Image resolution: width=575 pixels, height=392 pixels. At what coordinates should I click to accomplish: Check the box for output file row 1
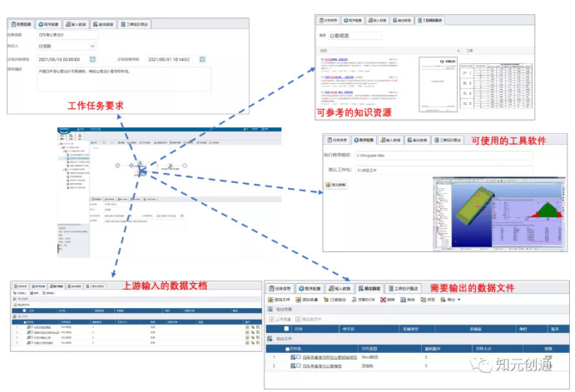[299, 357]
